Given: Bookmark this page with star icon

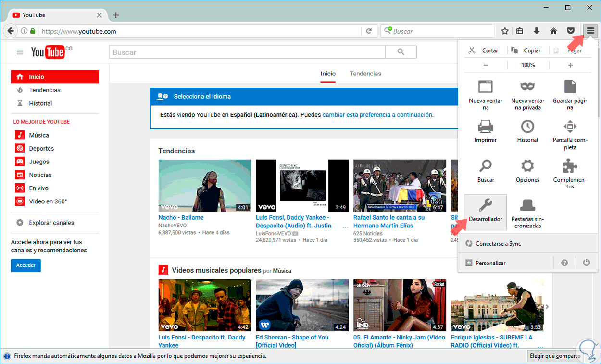Looking at the screenshot, I should 505,31.
